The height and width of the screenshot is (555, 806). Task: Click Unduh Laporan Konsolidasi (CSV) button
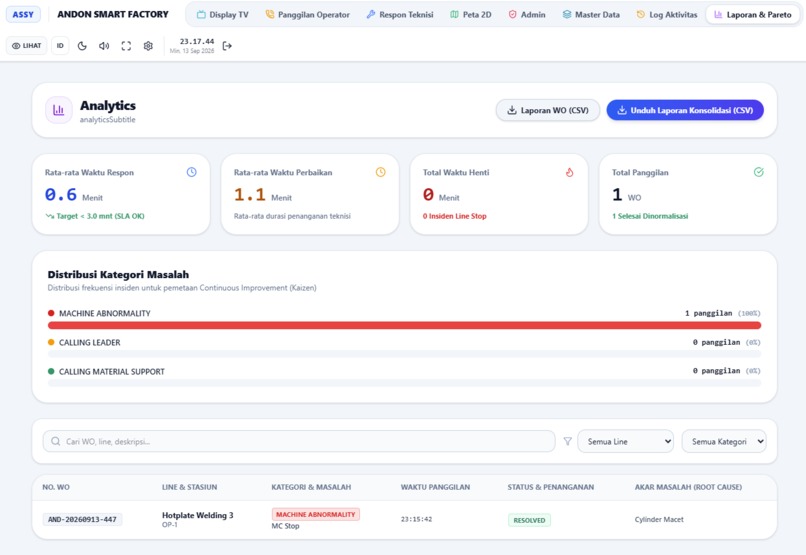(685, 110)
